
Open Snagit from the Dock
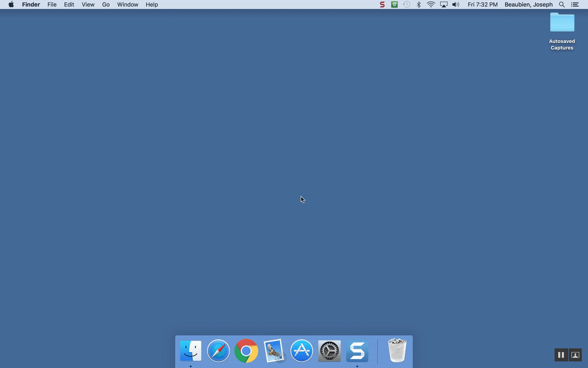click(x=357, y=350)
